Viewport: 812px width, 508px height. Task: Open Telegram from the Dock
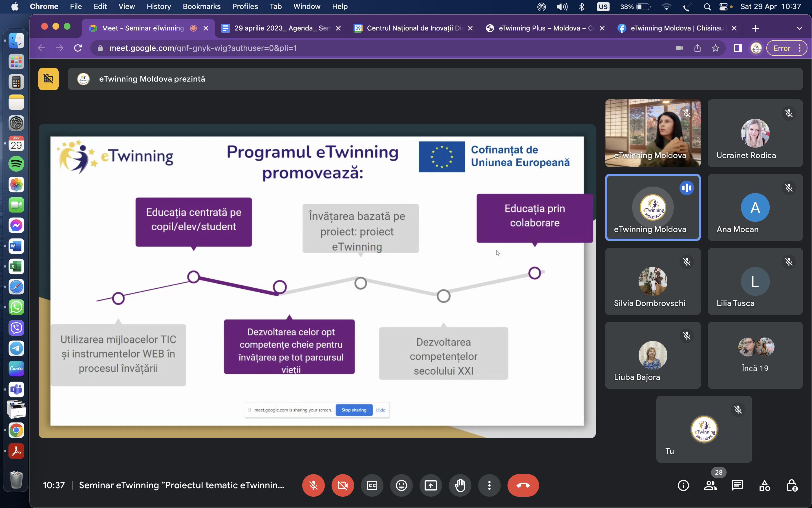click(x=16, y=349)
